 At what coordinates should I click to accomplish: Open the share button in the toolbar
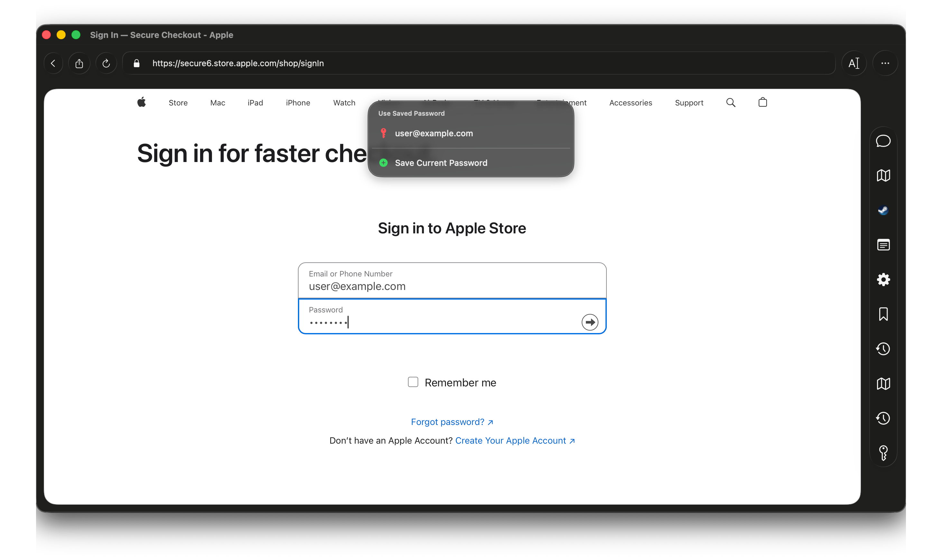tap(79, 63)
